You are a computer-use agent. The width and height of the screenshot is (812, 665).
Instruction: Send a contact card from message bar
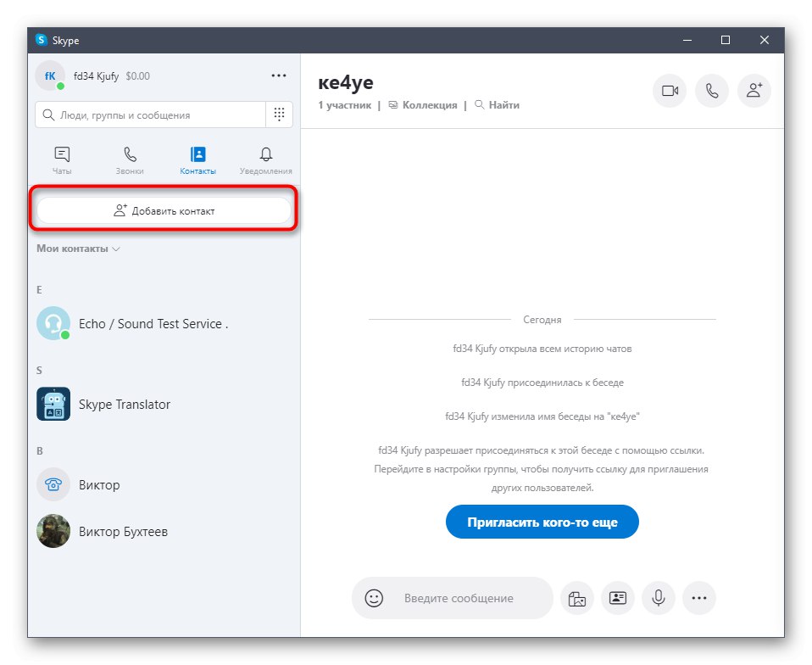pos(618,598)
